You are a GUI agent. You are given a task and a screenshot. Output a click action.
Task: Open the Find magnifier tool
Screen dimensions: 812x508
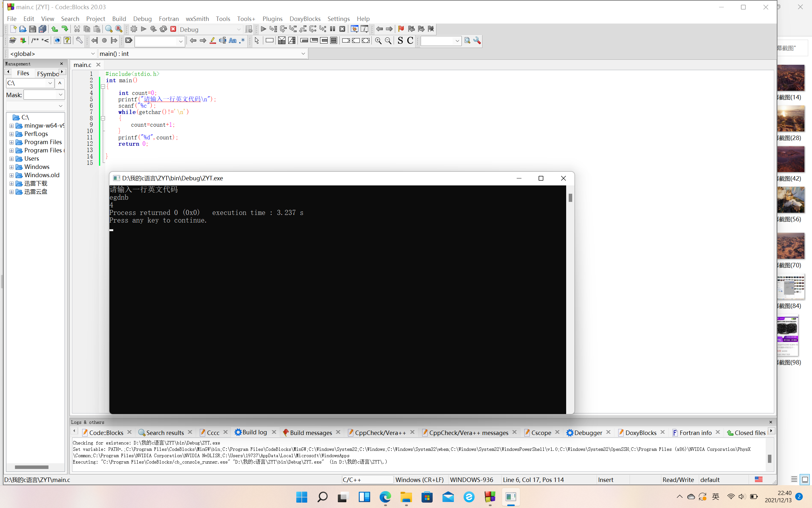(x=109, y=29)
